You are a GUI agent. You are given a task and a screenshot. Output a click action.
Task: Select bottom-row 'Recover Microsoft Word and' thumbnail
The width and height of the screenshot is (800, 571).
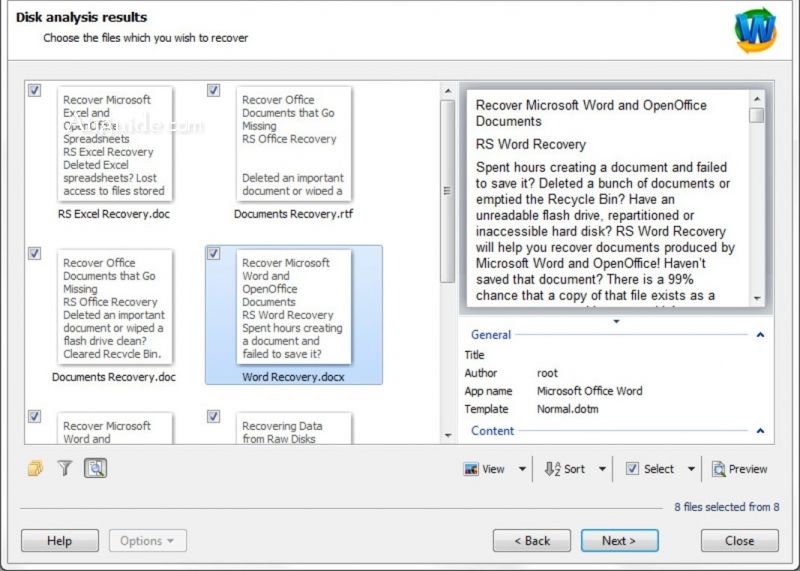115,428
